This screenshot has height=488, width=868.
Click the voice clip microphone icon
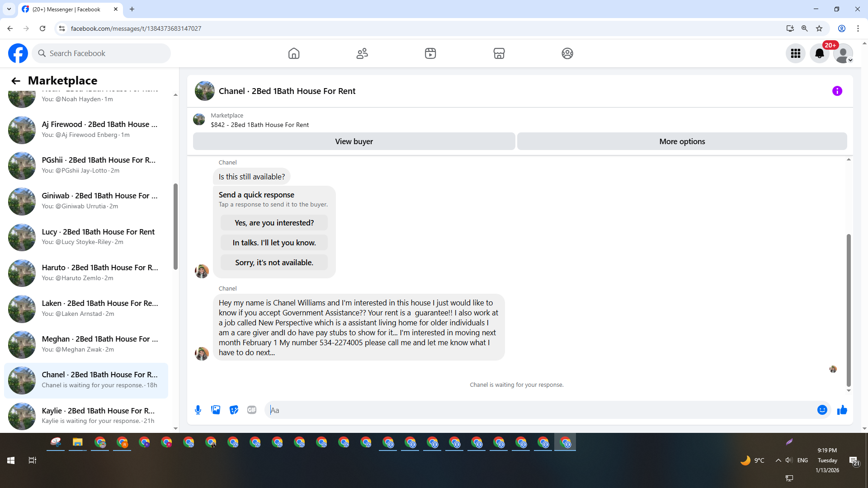198,410
